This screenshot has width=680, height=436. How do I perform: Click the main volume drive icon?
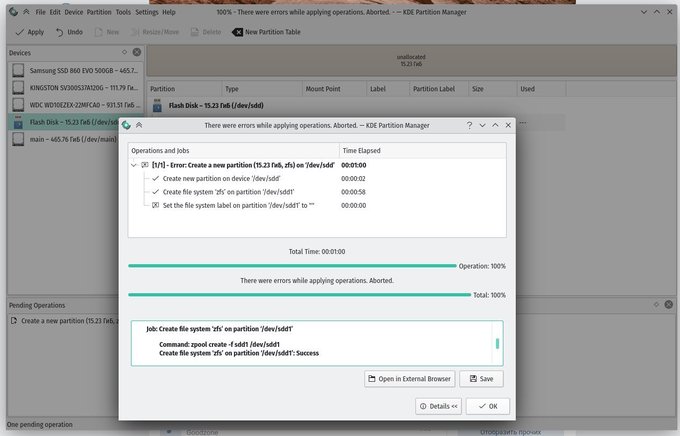pyautogui.click(x=18, y=139)
